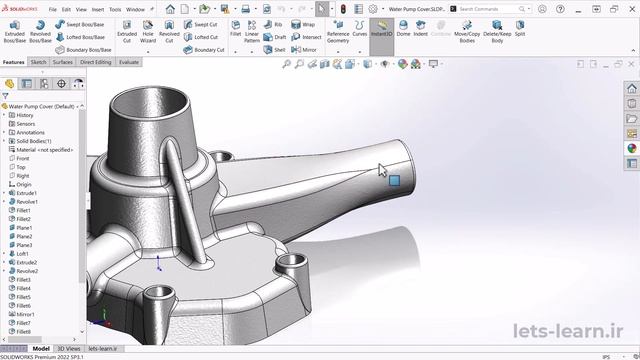640x360 pixels.
Task: Expand the Extrude2 feature node
Action: click(x=4, y=262)
